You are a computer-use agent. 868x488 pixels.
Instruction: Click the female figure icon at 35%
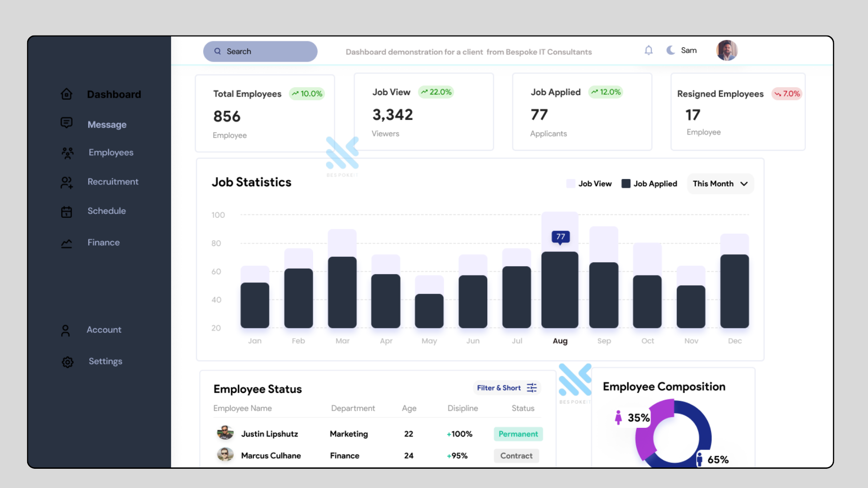click(x=618, y=418)
